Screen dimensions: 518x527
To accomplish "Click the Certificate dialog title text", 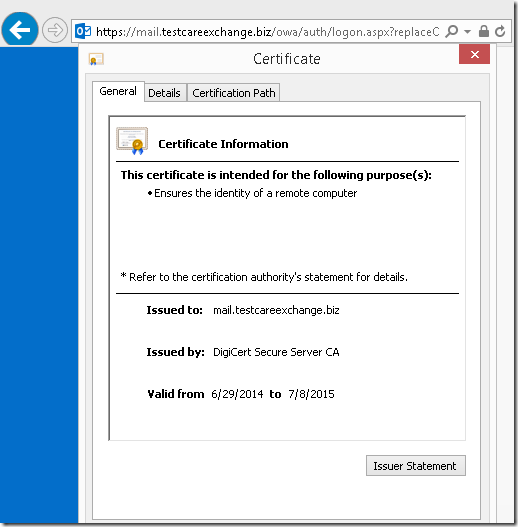I will tap(287, 59).
